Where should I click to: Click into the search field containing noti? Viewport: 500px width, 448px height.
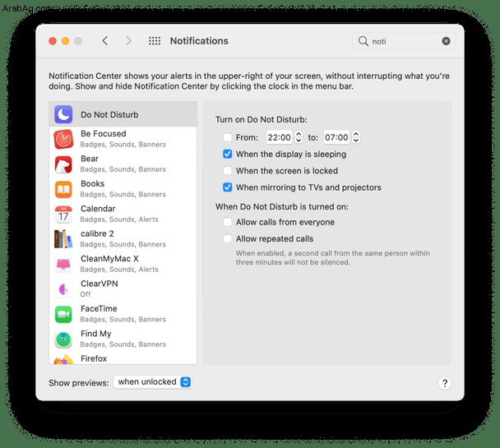(x=405, y=41)
